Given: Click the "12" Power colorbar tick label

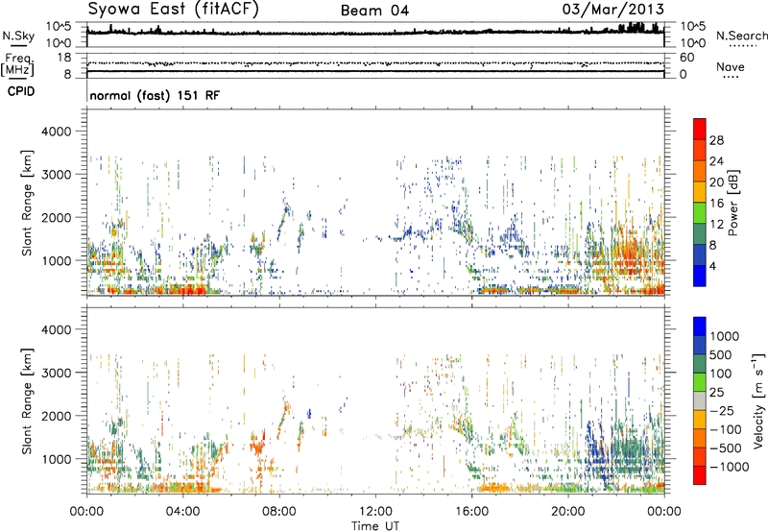Looking at the screenshot, I should click(x=716, y=225).
